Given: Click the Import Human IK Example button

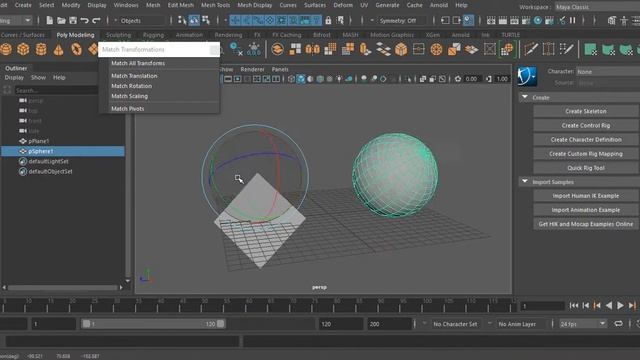Looking at the screenshot, I should pos(586,196).
